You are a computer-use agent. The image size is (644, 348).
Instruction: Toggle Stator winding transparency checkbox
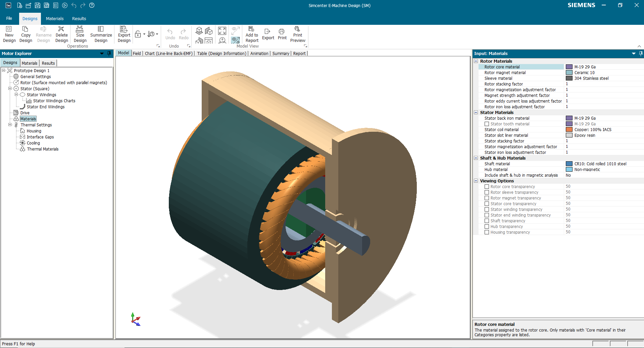coord(487,210)
